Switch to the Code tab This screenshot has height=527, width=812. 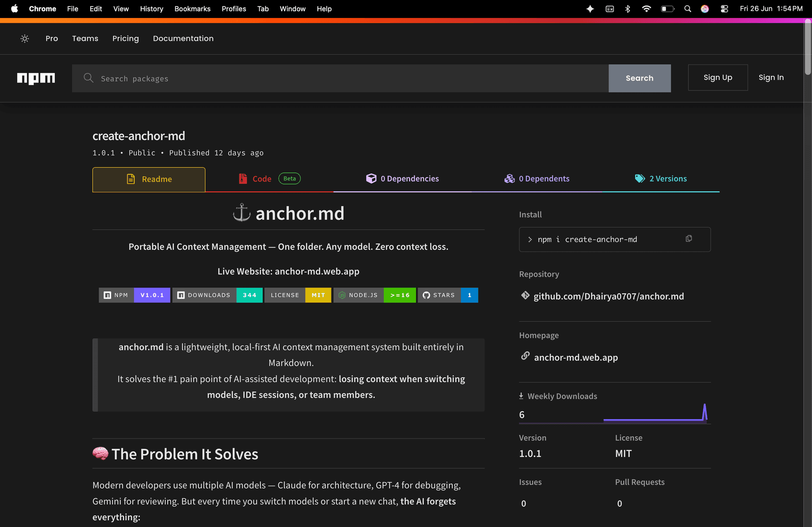[x=269, y=179]
